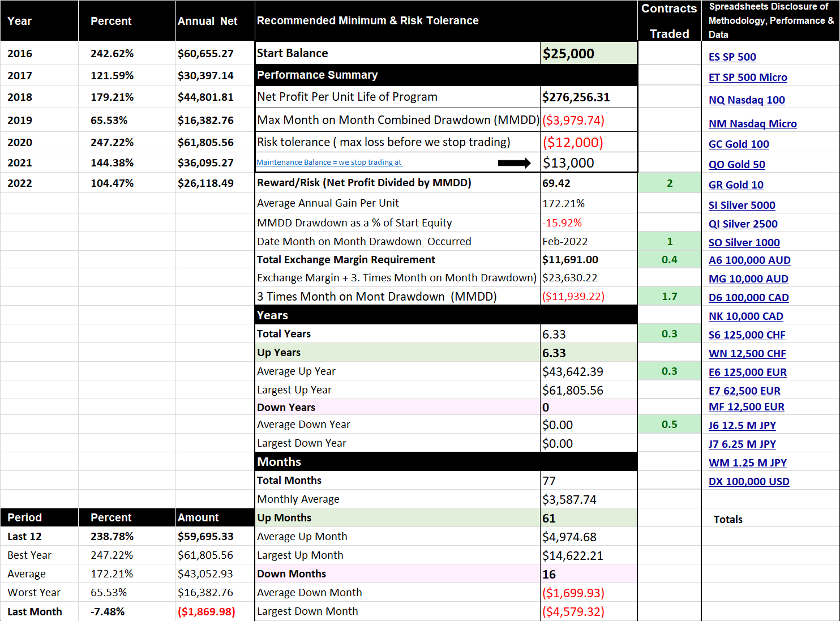Select the Net Profit $276,256.31 cell
Image resolution: width=840 pixels, height=621 pixels.
pos(589,97)
